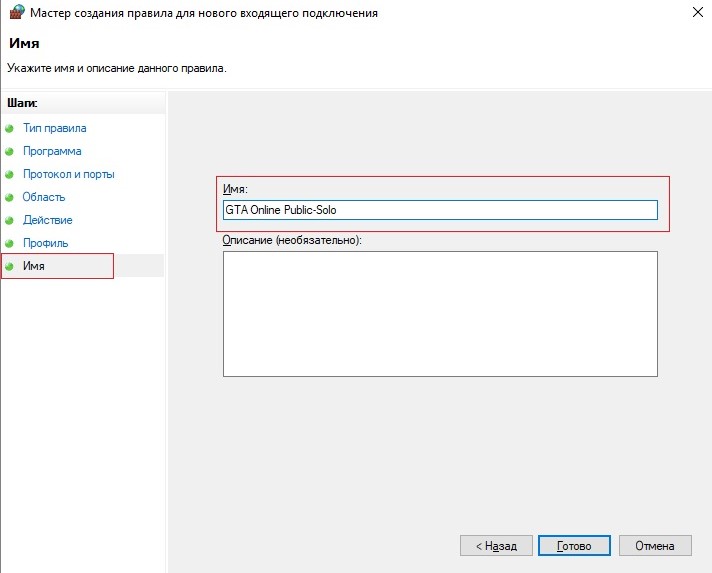Click the '< Назад' button
Viewport: 712px width, 573px height.
[x=496, y=546]
